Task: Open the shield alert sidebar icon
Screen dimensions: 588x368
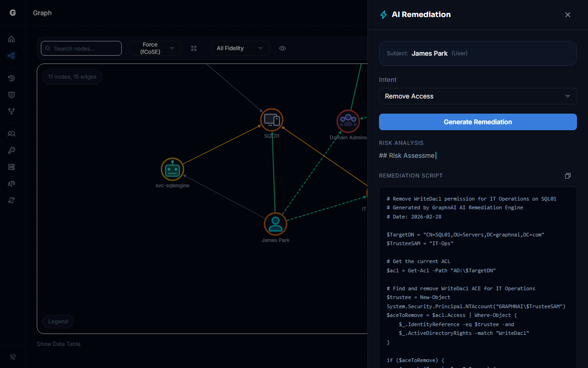Action: [x=11, y=95]
